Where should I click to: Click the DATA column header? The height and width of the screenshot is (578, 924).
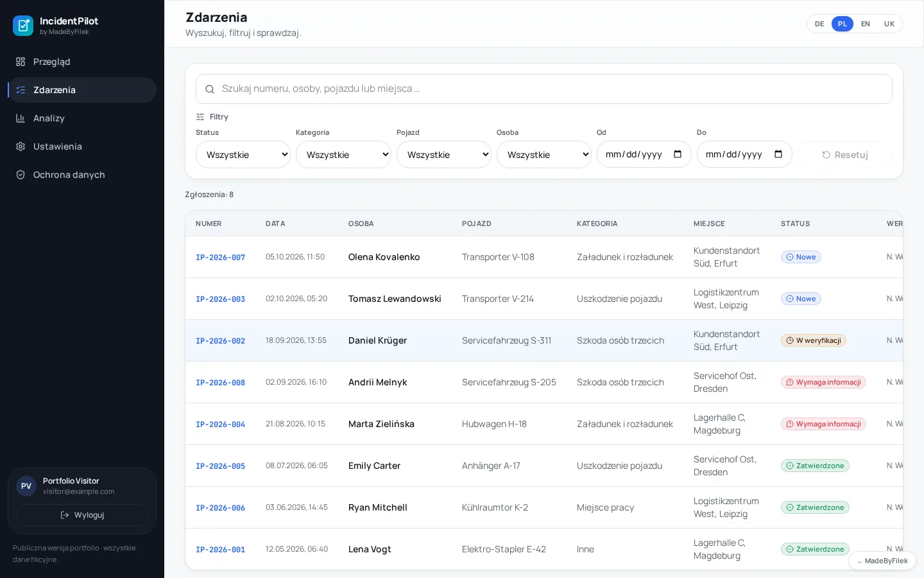click(275, 223)
